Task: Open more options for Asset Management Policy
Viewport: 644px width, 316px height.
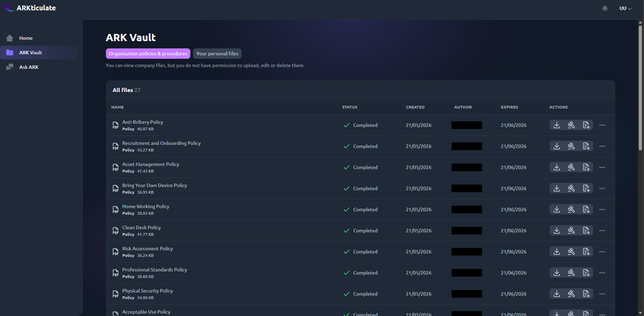Action: 602,167
